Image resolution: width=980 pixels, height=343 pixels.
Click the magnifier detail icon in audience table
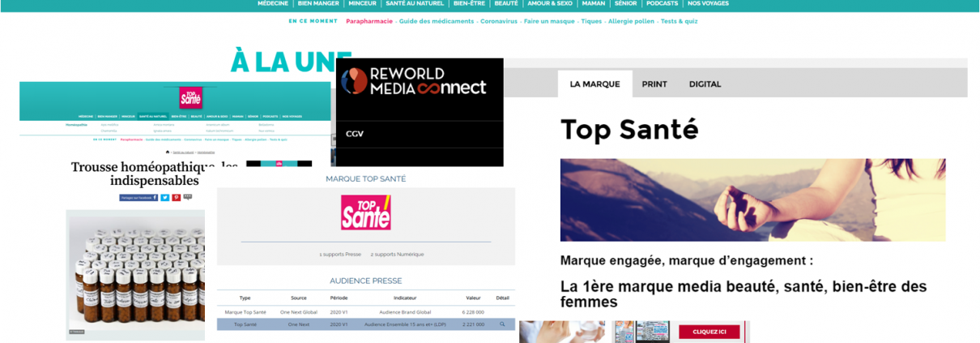click(x=502, y=324)
